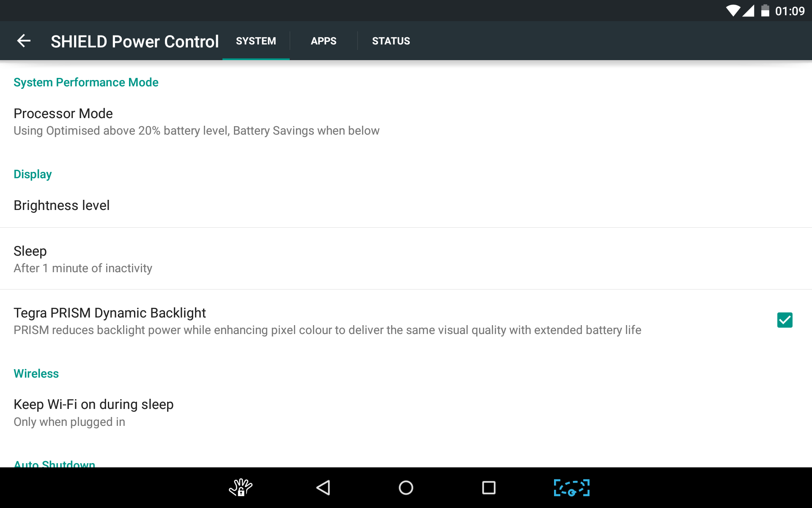
Task: Tap the back arrow navigation icon
Action: click(x=23, y=40)
